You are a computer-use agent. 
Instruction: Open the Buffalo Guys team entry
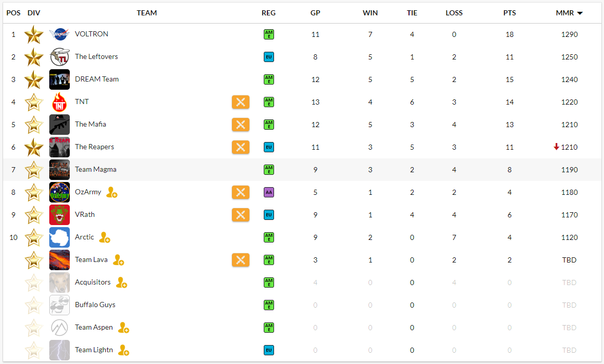[x=95, y=305]
